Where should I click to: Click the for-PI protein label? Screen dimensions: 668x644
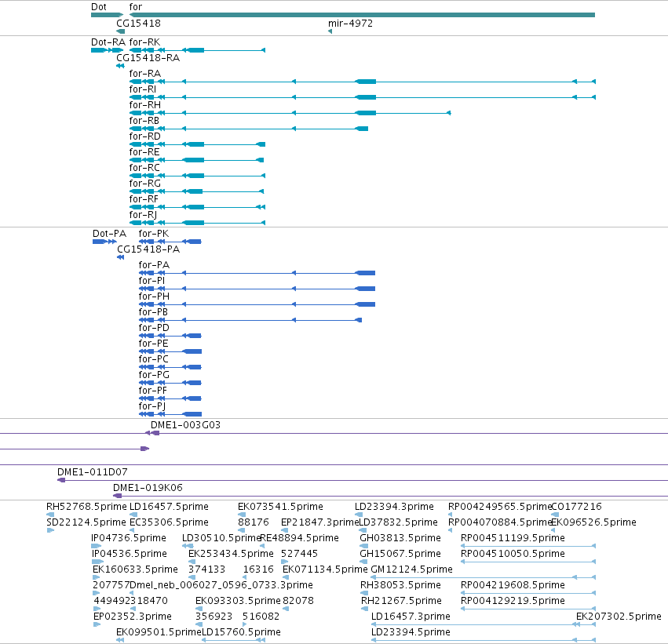coord(151,281)
